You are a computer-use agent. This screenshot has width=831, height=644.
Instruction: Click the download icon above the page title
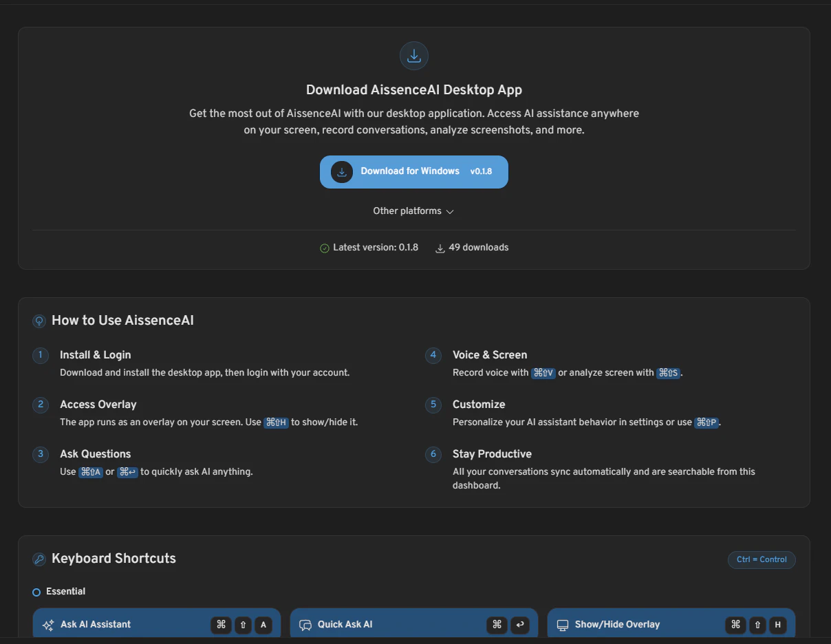pos(413,56)
